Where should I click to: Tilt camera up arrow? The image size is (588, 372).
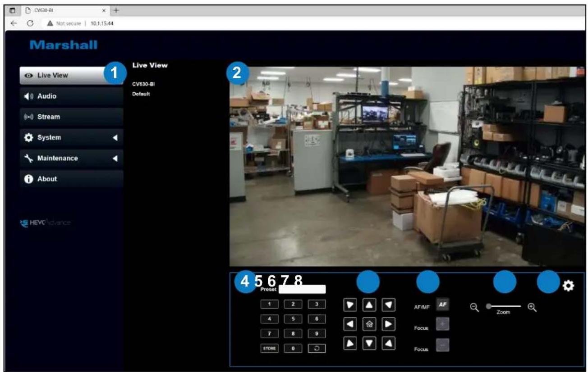(x=369, y=305)
